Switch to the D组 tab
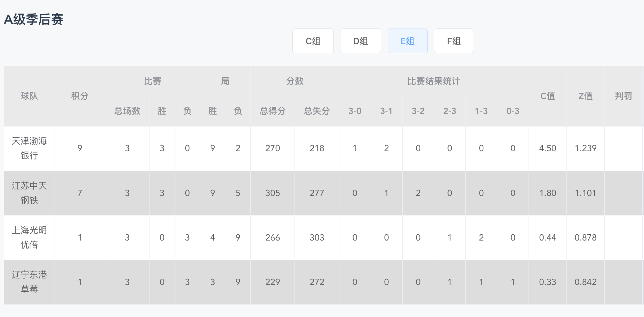The height and width of the screenshot is (317, 644). click(361, 41)
